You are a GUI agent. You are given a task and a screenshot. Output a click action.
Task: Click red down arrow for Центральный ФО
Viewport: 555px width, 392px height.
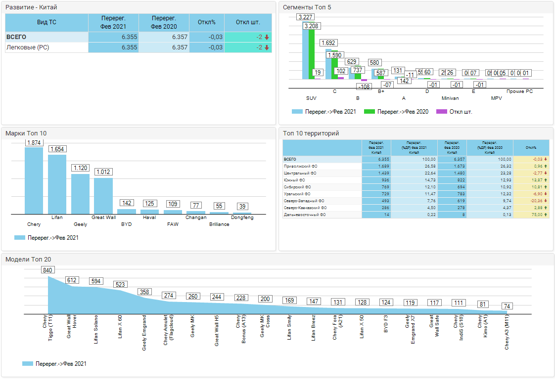coord(546,174)
